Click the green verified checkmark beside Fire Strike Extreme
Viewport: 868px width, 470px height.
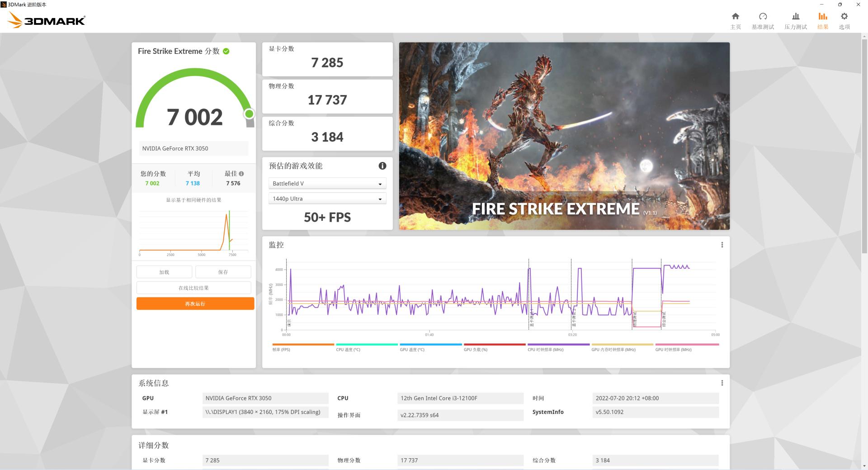(x=226, y=51)
